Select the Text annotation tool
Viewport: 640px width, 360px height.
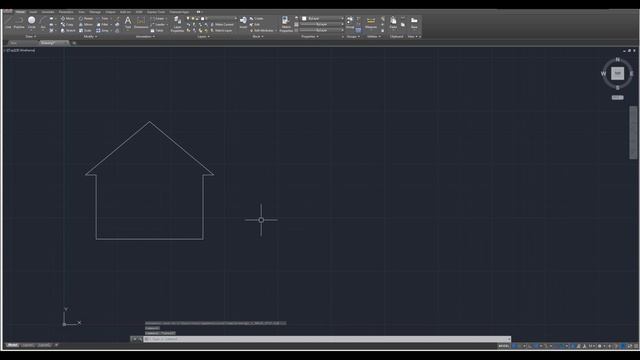click(128, 22)
